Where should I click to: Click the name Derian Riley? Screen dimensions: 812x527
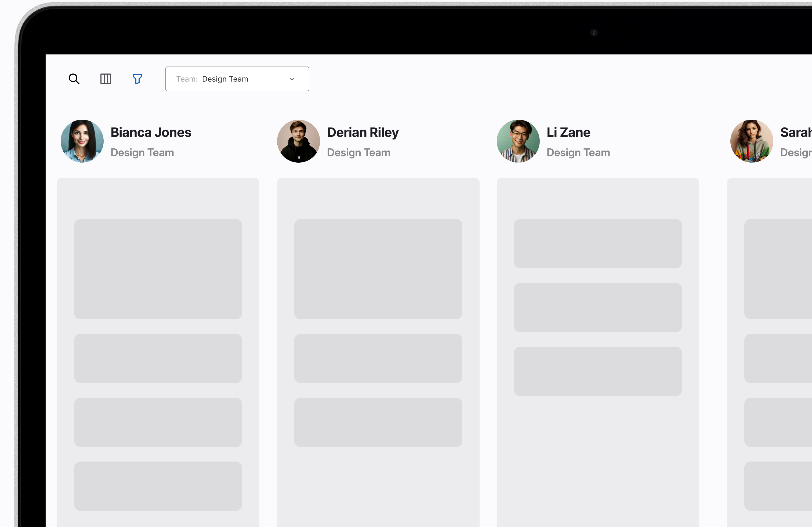(363, 132)
